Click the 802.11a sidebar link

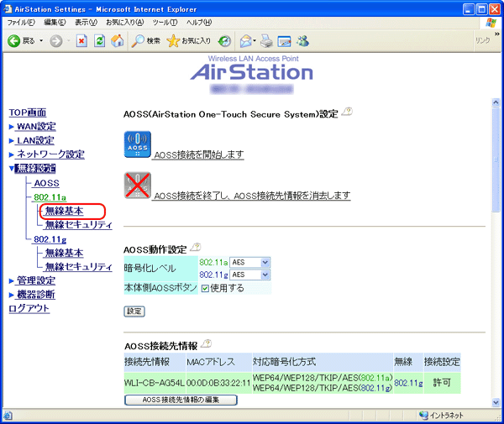50,197
